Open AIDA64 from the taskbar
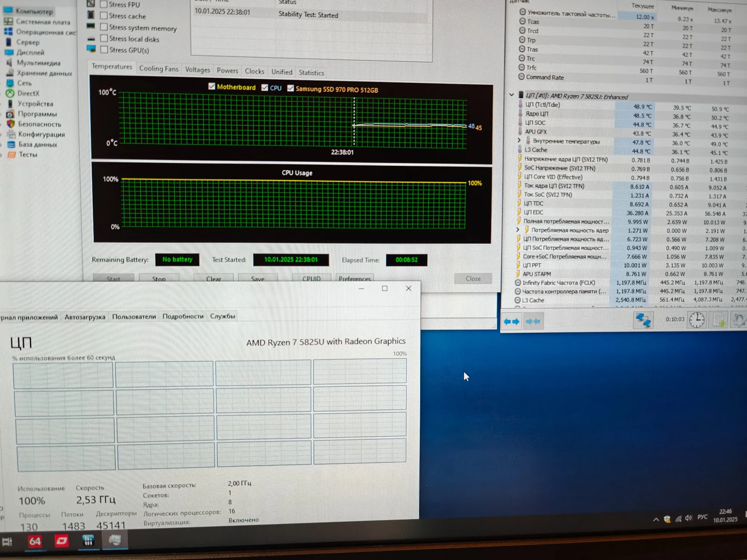 35,541
